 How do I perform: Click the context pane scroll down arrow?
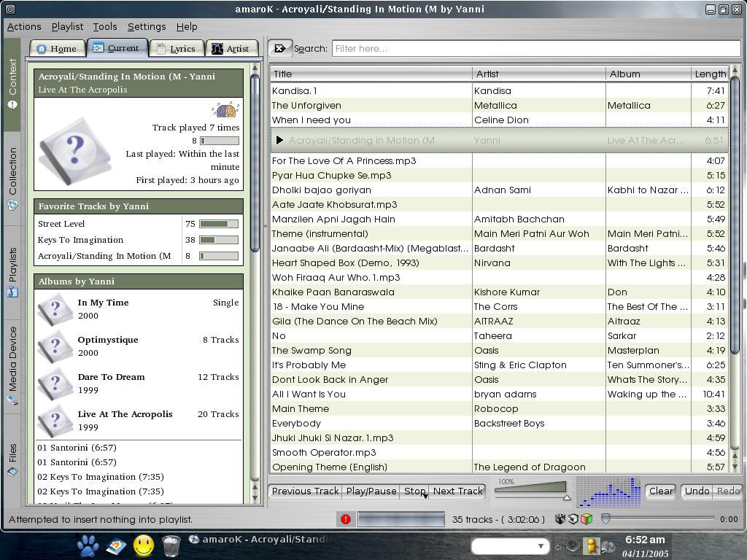255,498
